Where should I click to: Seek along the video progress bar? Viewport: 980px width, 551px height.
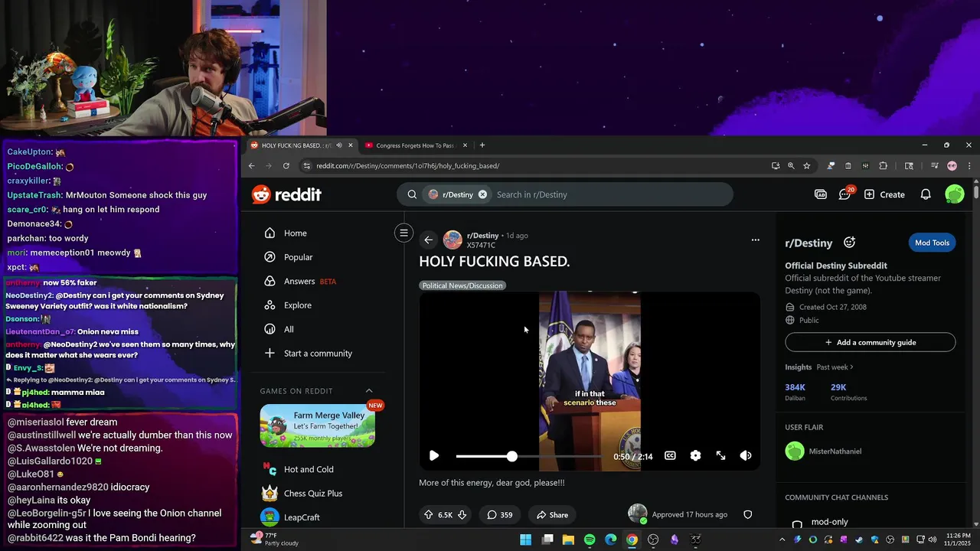click(528, 456)
